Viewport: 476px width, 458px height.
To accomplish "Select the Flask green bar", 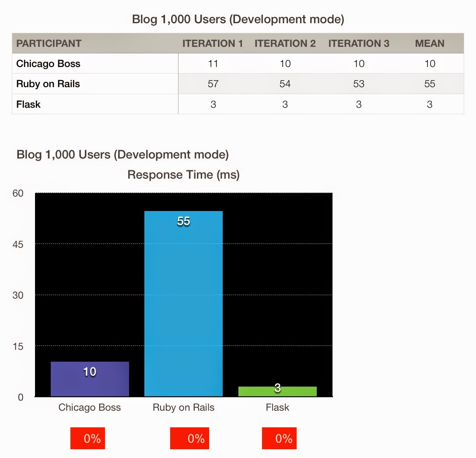I will tap(277, 390).
